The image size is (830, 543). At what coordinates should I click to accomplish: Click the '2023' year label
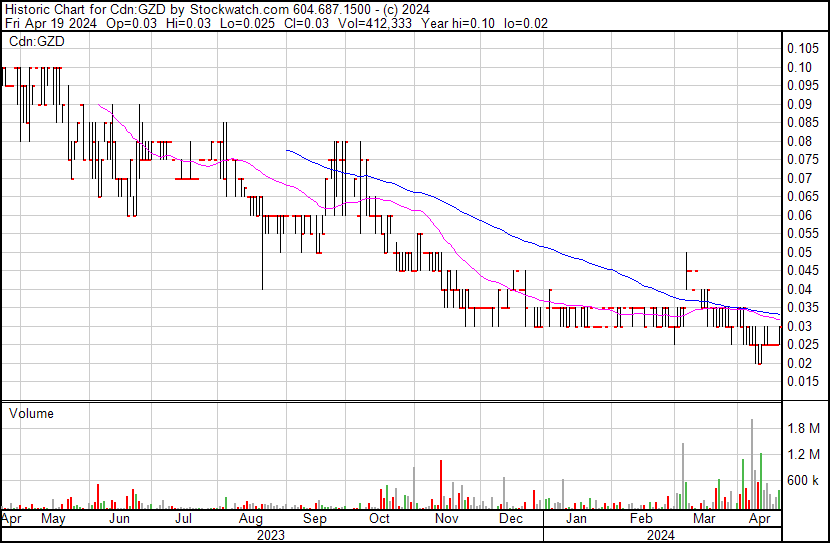click(270, 535)
